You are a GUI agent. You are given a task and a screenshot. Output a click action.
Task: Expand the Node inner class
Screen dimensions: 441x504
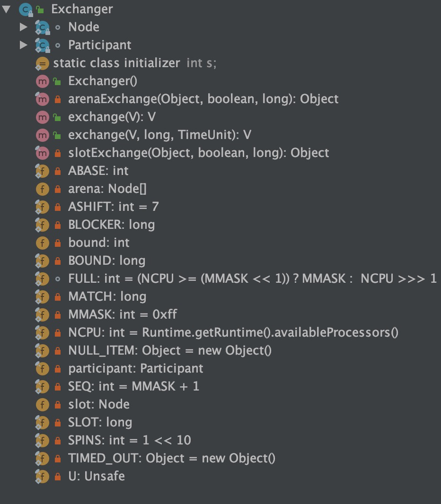(24, 26)
